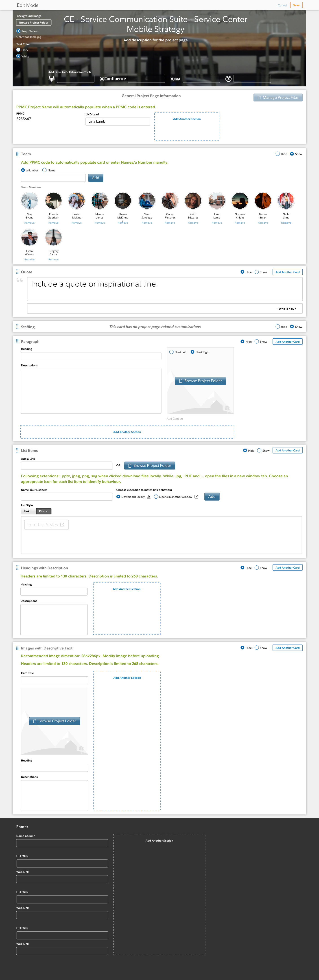This screenshot has width=319, height=980.
Task: Click Add Another Card on List Items
Action: [x=287, y=450]
